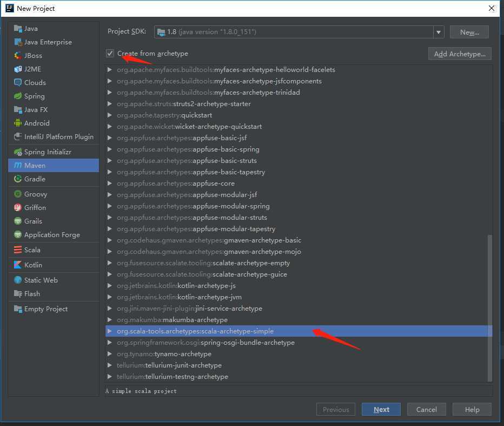Click the Groovy icon

[18, 194]
